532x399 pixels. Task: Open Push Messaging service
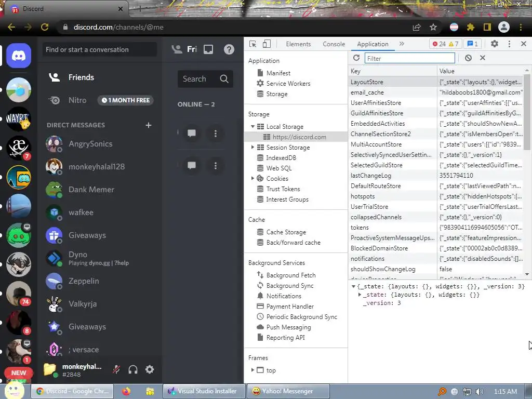pyautogui.click(x=288, y=327)
